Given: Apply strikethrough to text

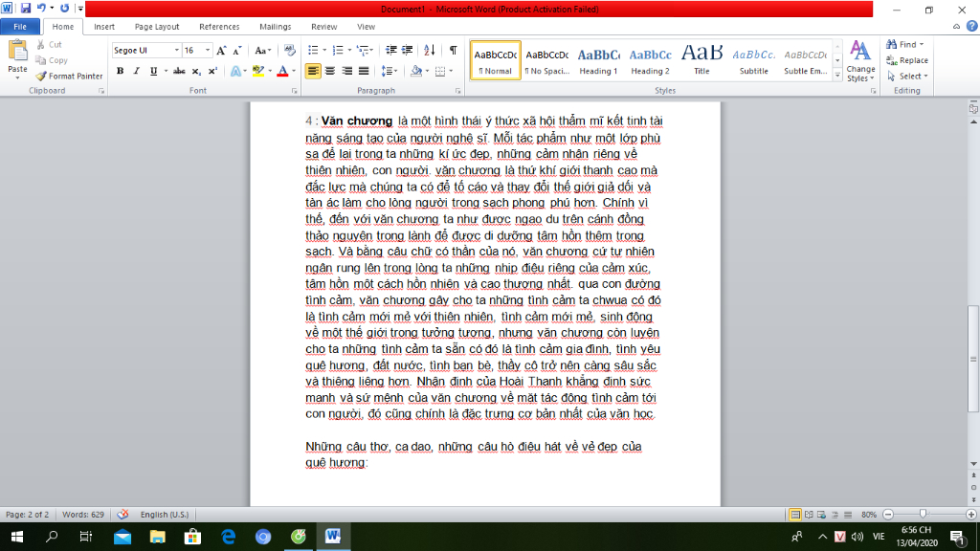Looking at the screenshot, I should (179, 71).
